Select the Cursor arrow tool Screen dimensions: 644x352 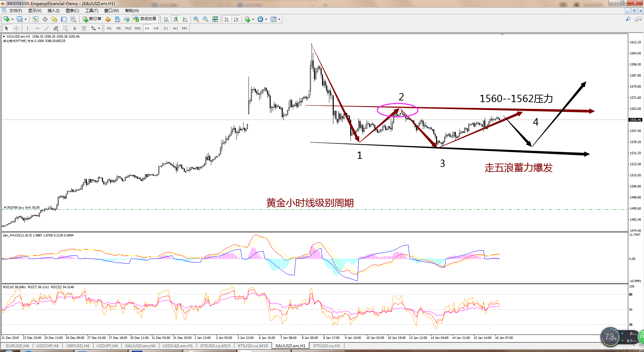pos(7,28)
